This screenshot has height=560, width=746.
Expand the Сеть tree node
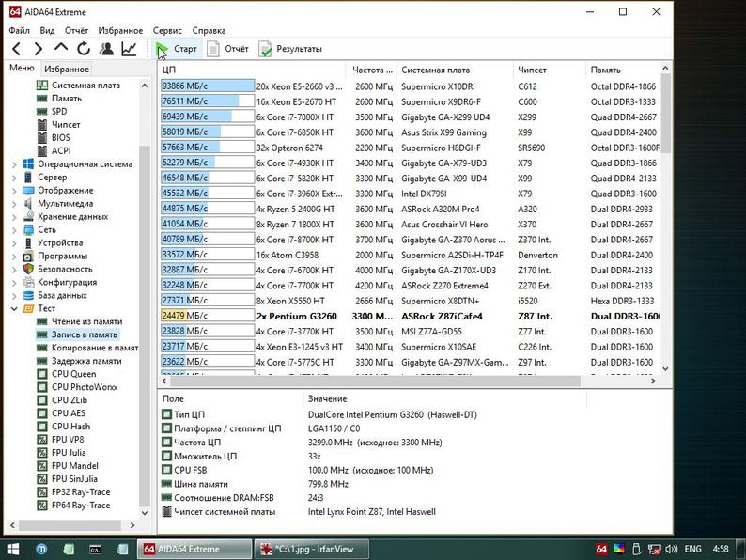(x=14, y=230)
